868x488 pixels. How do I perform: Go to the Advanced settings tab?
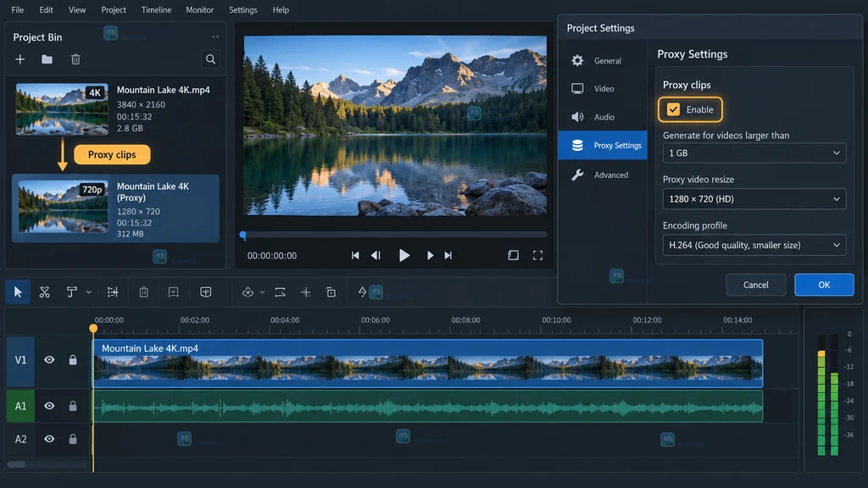603,175
